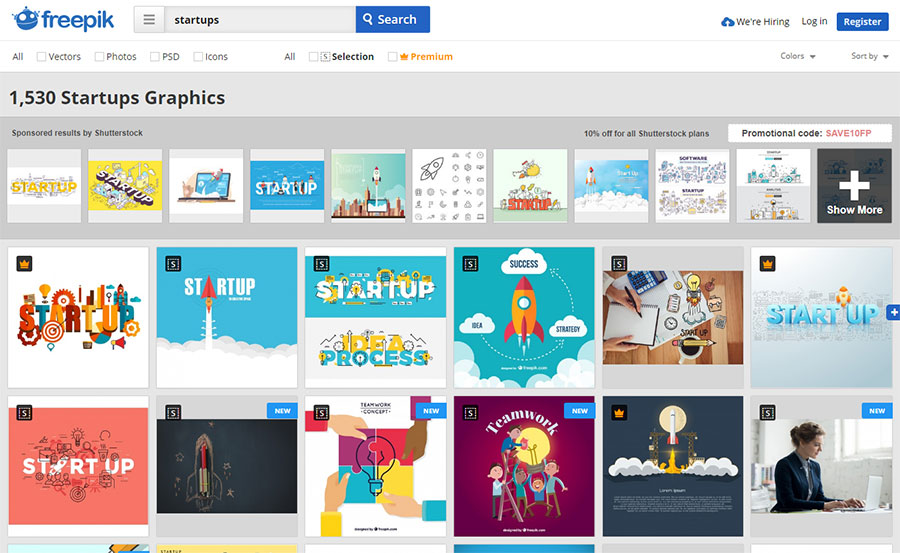Screen dimensions: 900x553
Task: Click the Premium crown icon in filters
Action: click(404, 56)
